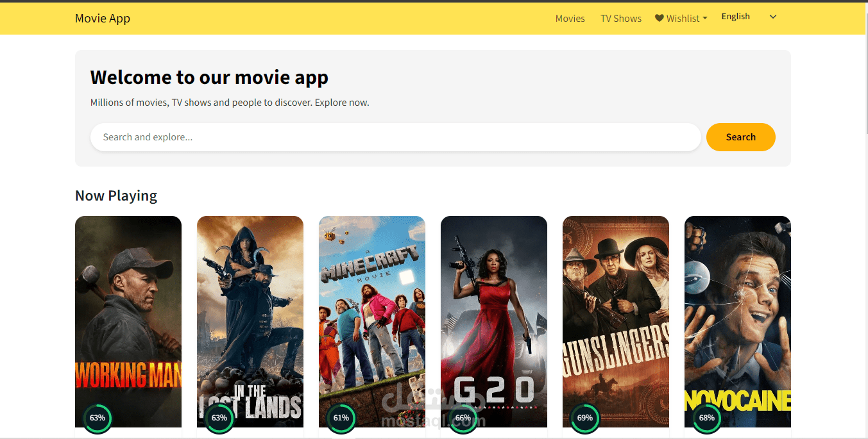This screenshot has width=868, height=439.
Task: Click the 'Millions of movies, TV shows' subtitle text
Action: pyautogui.click(x=230, y=103)
